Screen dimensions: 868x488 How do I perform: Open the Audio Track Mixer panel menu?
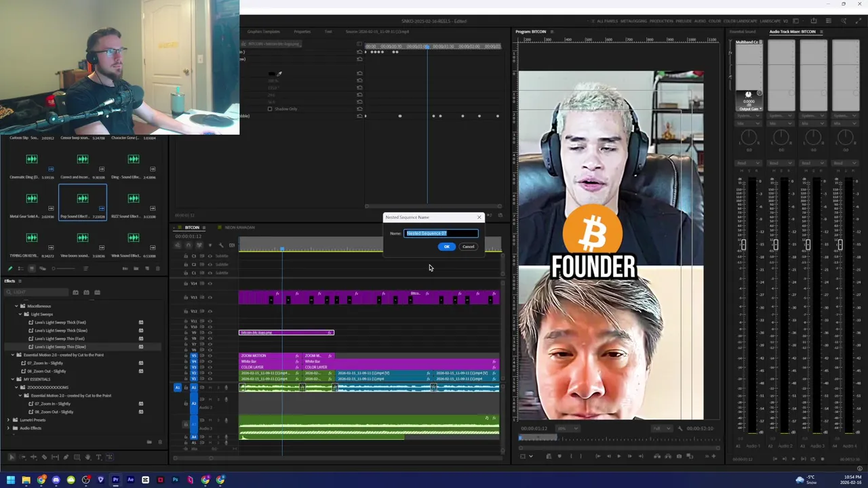coord(821,32)
